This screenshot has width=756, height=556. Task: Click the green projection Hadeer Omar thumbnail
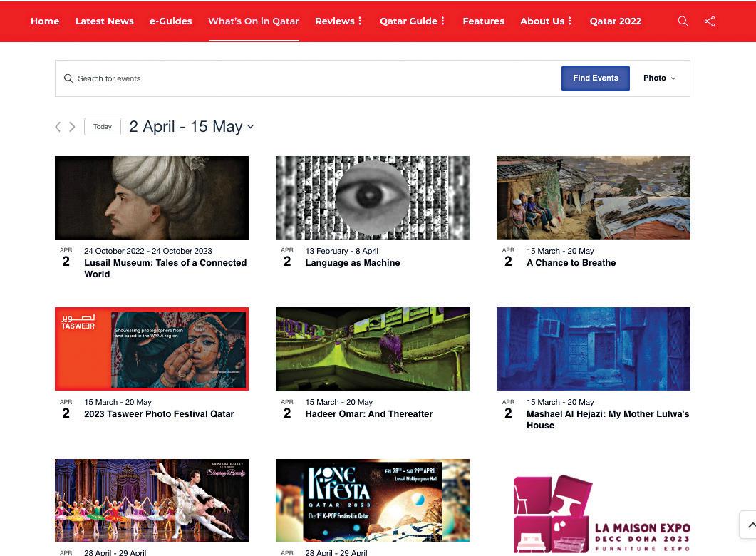(373, 349)
